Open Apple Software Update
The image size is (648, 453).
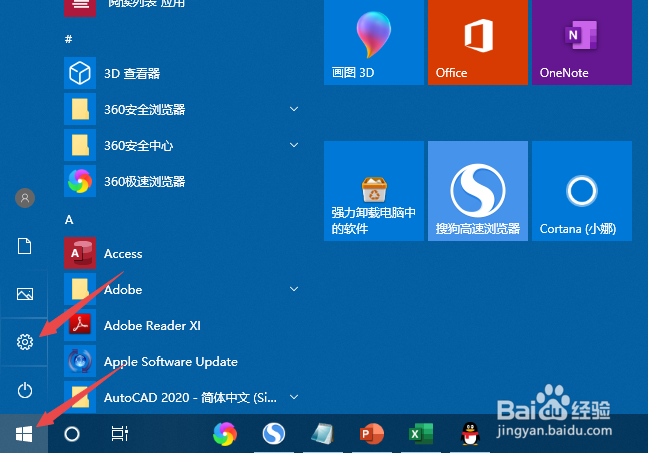(x=184, y=361)
